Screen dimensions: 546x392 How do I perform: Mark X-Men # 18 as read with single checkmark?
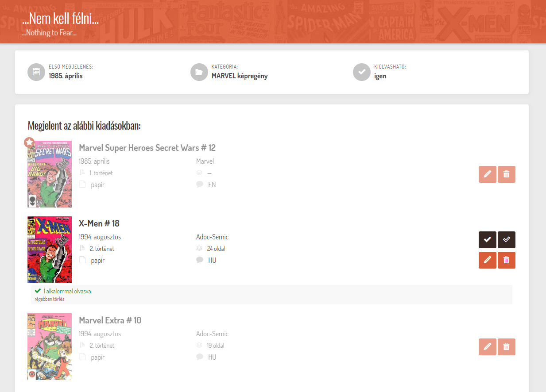point(487,239)
